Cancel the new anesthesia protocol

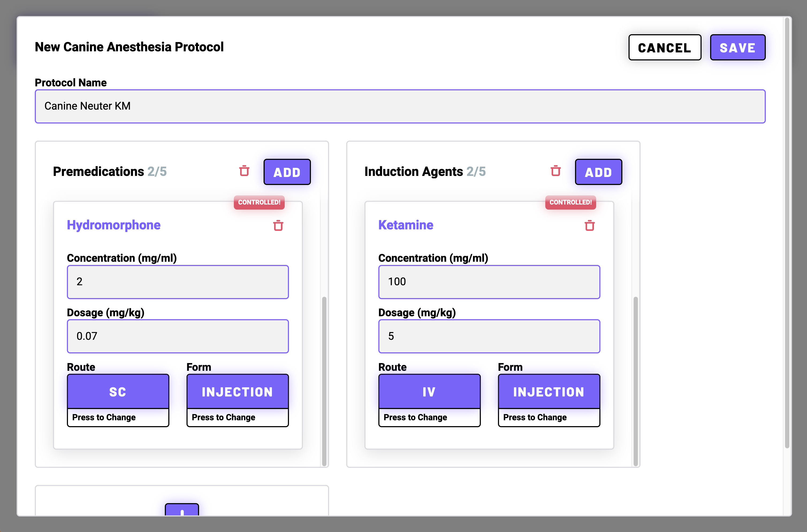coord(664,48)
